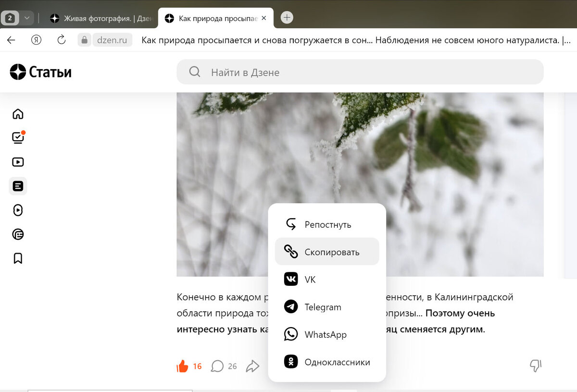Like the article with thumbs up
Screen dimensions: 577x392
[x=183, y=367]
